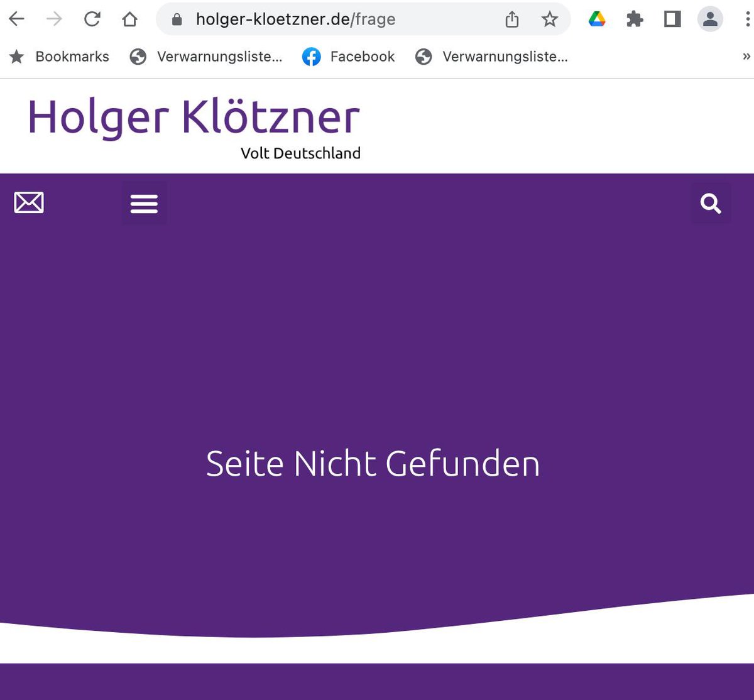Viewport: 754px width, 700px height.
Task: Open the site search magnifier icon
Action: coord(711,202)
